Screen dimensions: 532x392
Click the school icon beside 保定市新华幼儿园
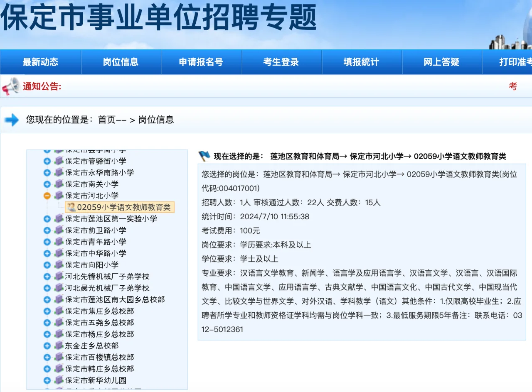(58, 380)
